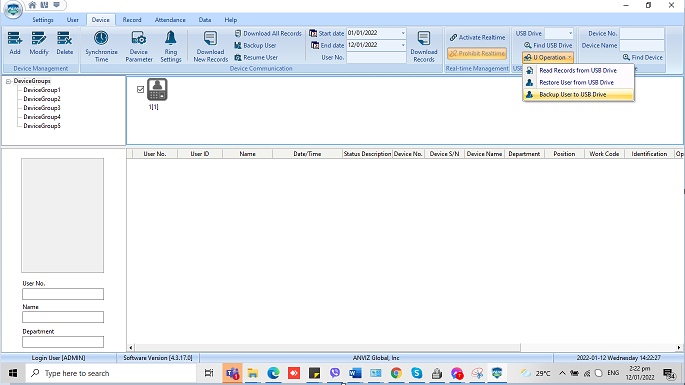Click the Device Name input field
The width and height of the screenshot is (685, 385).
coord(642,45)
